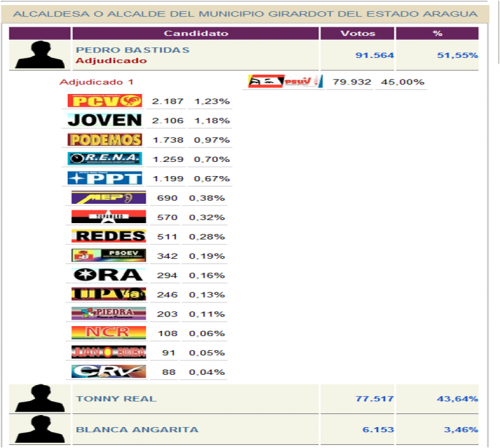Click PCV vote count 2.187

coord(168,101)
